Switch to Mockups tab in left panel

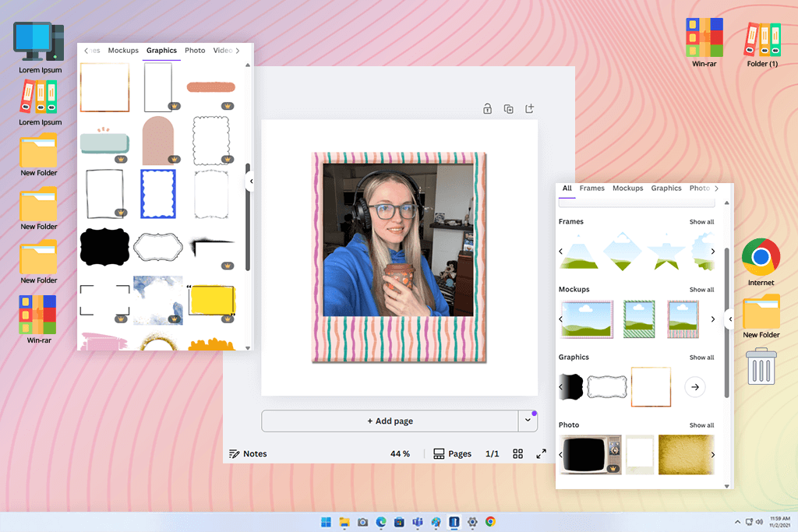tap(123, 51)
